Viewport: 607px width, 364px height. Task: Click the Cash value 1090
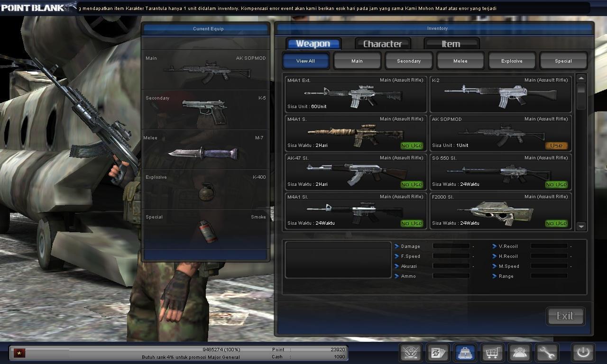tap(339, 356)
